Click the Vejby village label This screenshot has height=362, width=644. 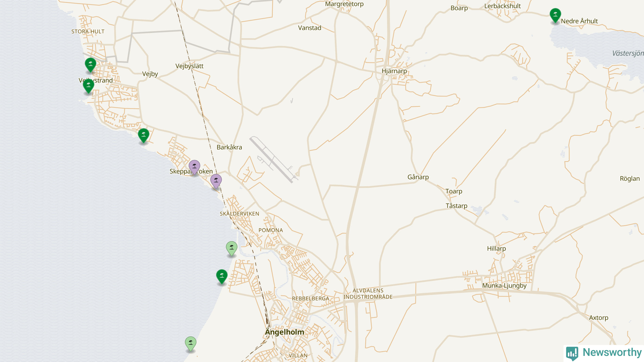[x=150, y=74]
